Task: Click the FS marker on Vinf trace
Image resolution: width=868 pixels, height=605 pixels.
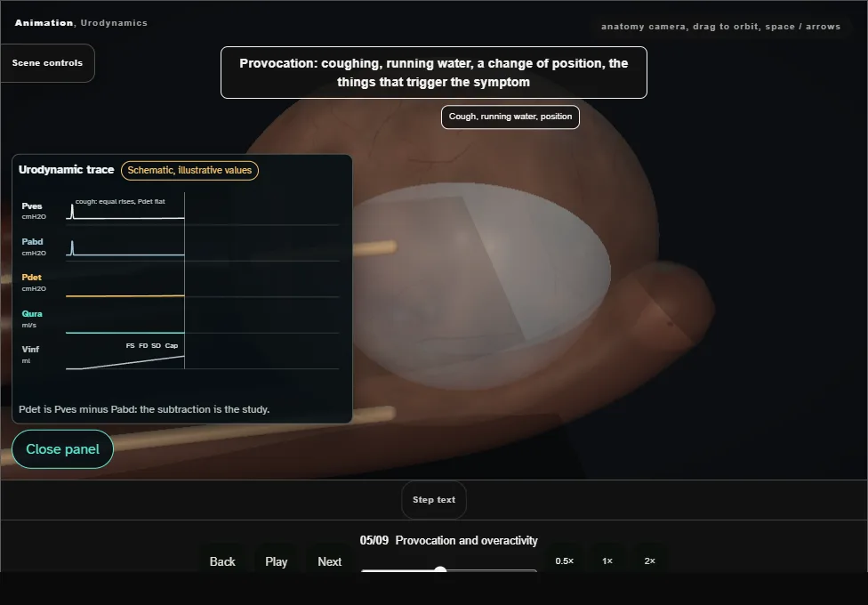Action: pyautogui.click(x=130, y=346)
